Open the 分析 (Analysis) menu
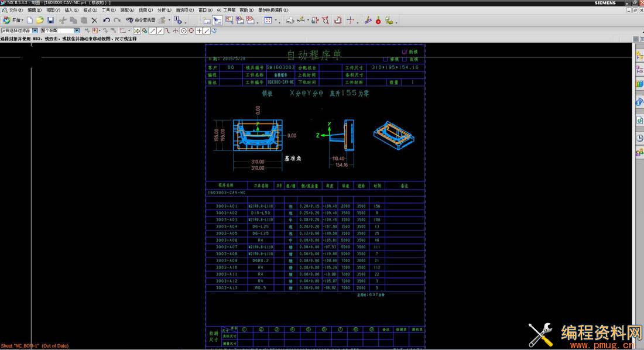The height and width of the screenshot is (350, 644). 164,10
